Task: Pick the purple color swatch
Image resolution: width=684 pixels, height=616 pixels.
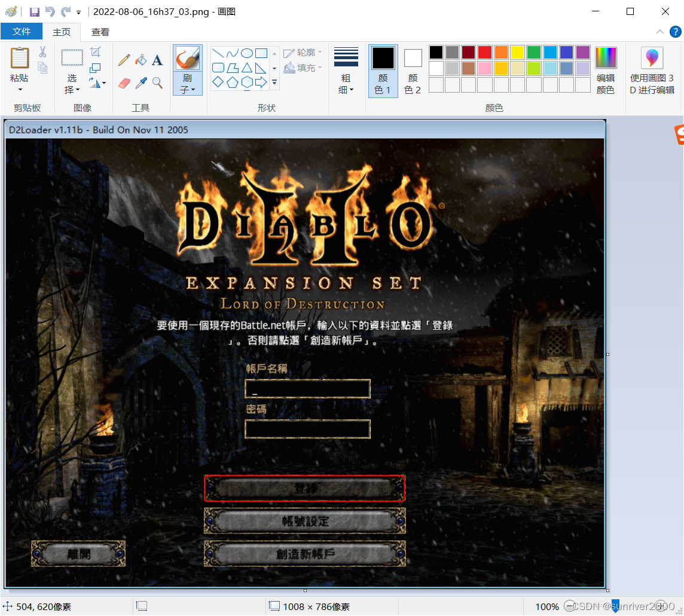Action: pos(583,53)
